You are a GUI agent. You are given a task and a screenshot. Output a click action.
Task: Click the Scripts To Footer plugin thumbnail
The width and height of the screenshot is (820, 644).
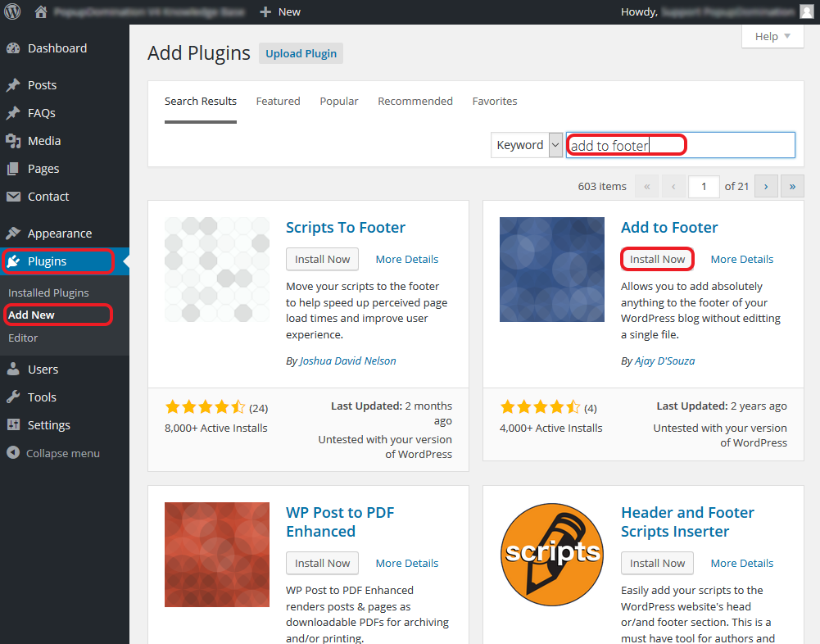click(217, 270)
